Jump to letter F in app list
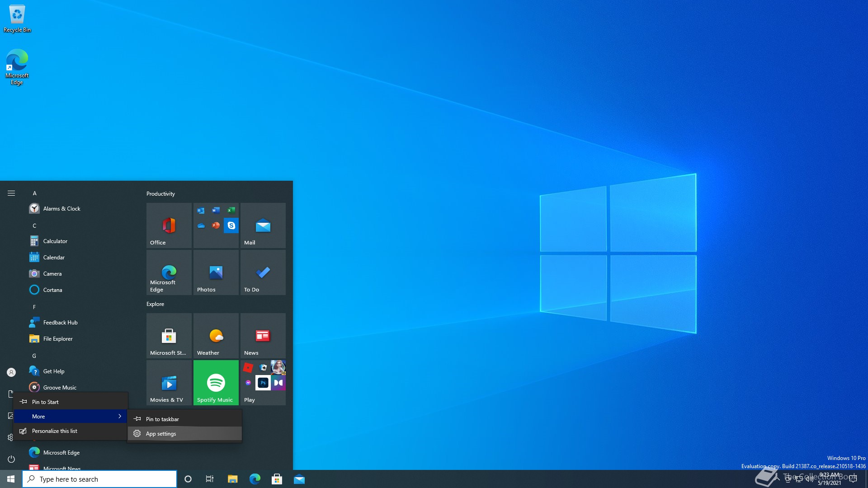This screenshot has height=488, width=868. pos(34,307)
